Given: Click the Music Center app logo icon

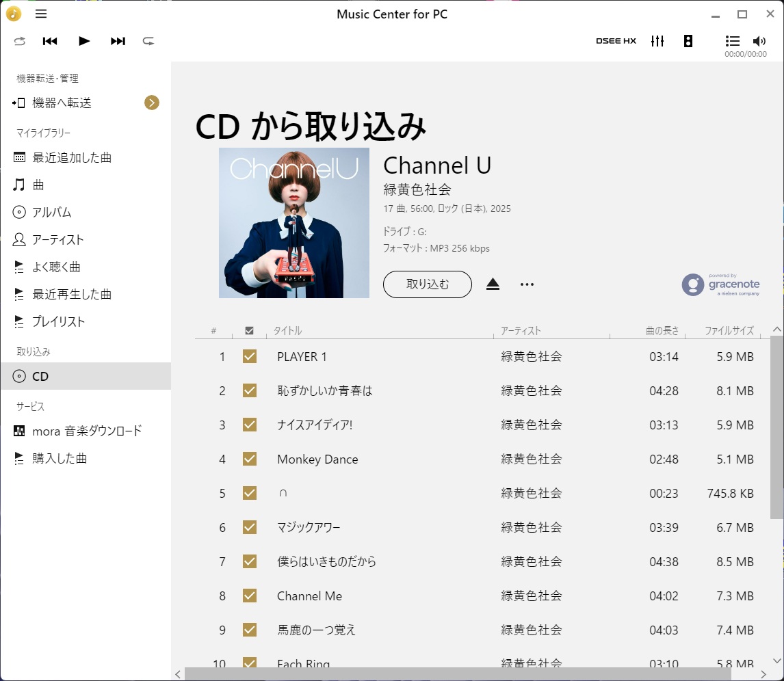Looking at the screenshot, I should [14, 14].
